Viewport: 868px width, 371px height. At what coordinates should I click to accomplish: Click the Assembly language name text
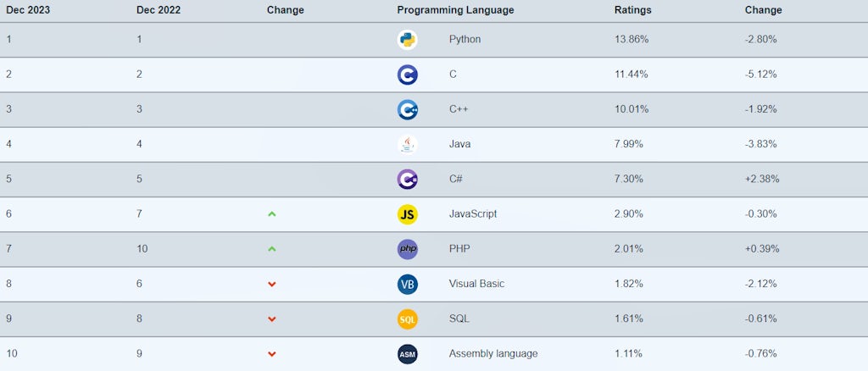tap(493, 354)
